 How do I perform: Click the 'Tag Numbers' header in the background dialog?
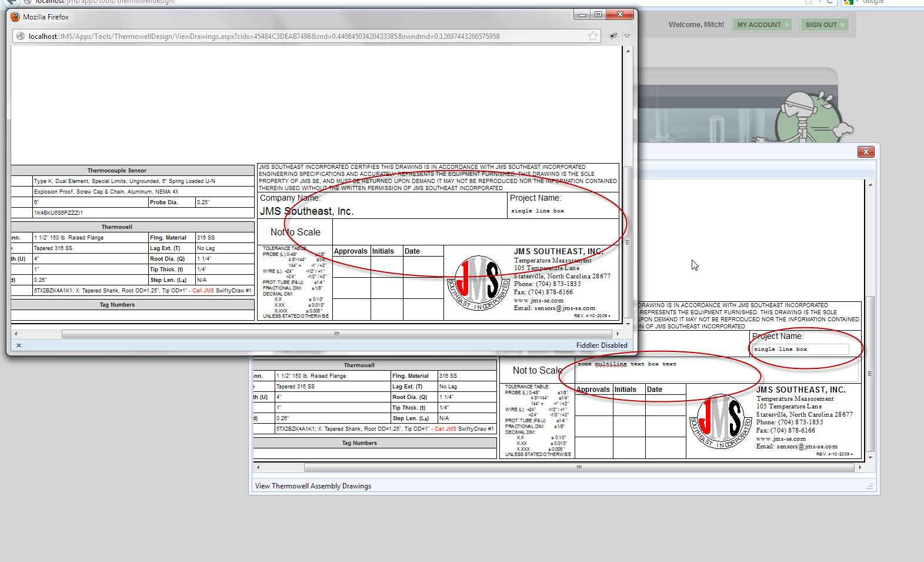pos(359,443)
